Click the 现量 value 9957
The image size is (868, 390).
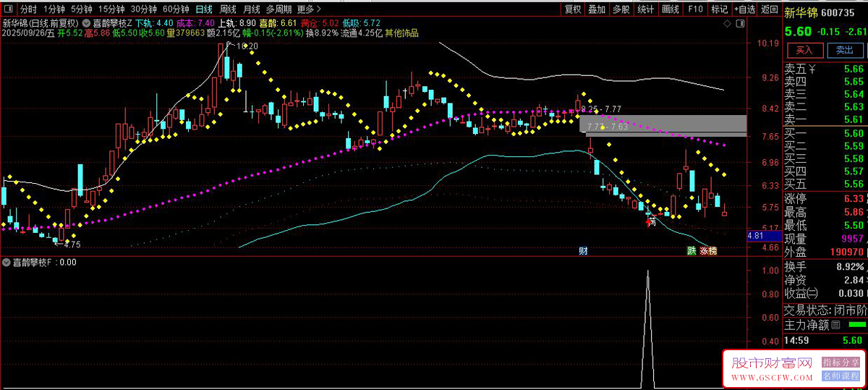click(x=852, y=239)
